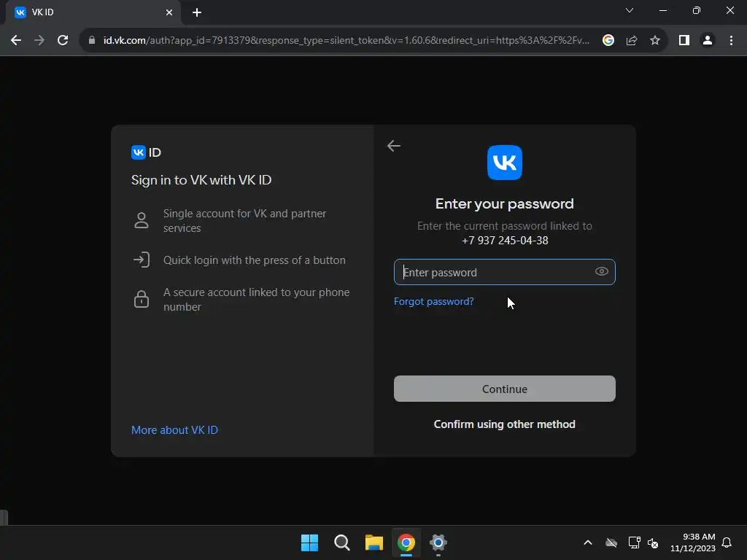The height and width of the screenshot is (560, 747).
Task: Click 'Sign in to VK with VK ID' text
Action: (201, 180)
